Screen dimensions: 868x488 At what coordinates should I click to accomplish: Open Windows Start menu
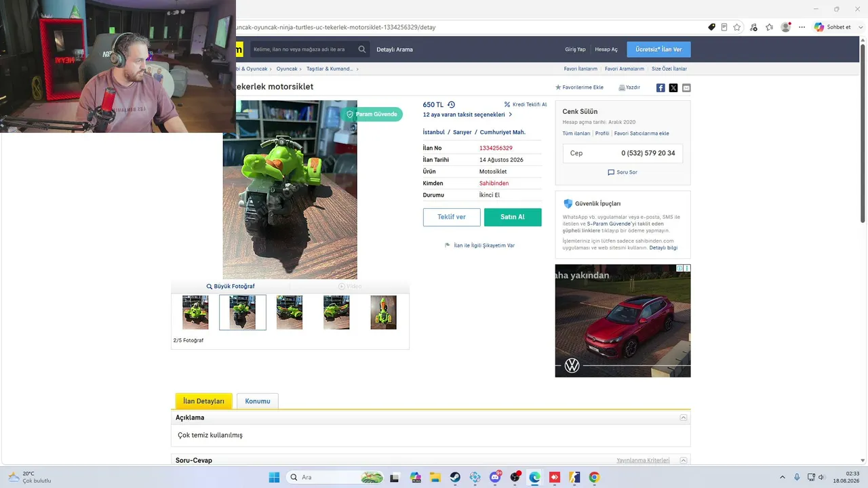point(274,477)
